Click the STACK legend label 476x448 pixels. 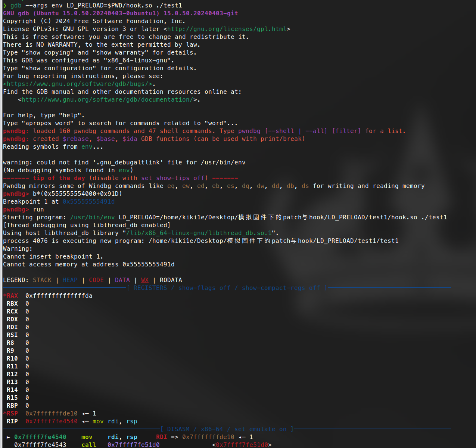[42, 280]
